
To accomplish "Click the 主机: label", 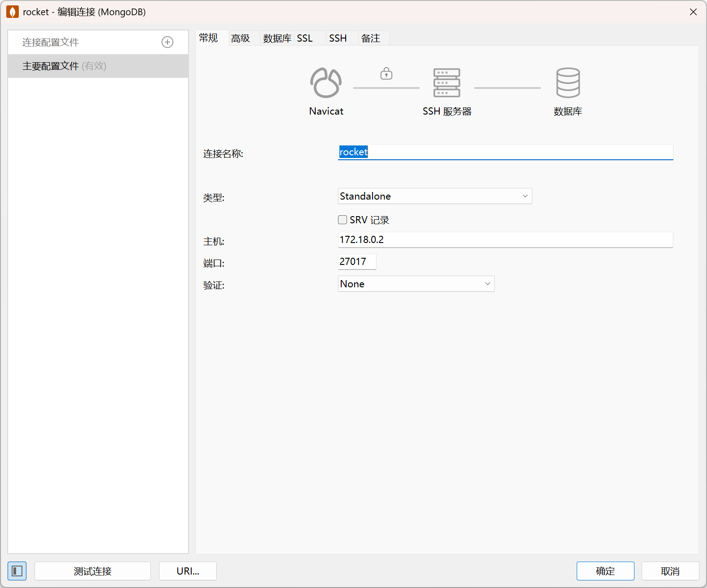I will 214,241.
